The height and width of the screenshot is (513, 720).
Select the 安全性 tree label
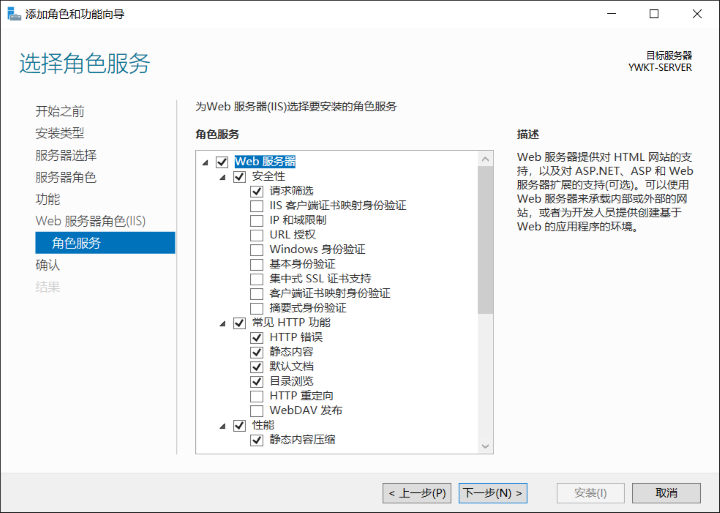click(269, 176)
